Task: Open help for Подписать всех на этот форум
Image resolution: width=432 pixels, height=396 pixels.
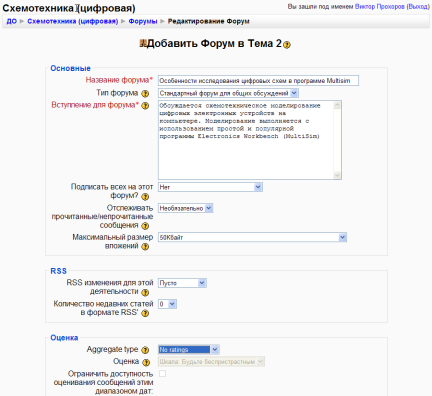Action: 145,197
